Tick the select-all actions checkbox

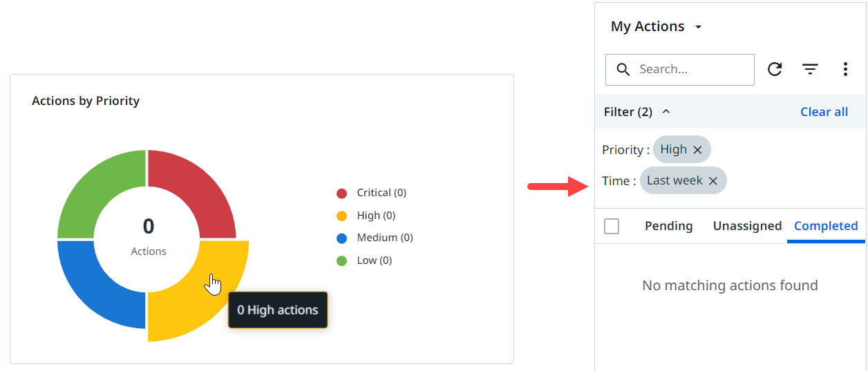point(612,226)
